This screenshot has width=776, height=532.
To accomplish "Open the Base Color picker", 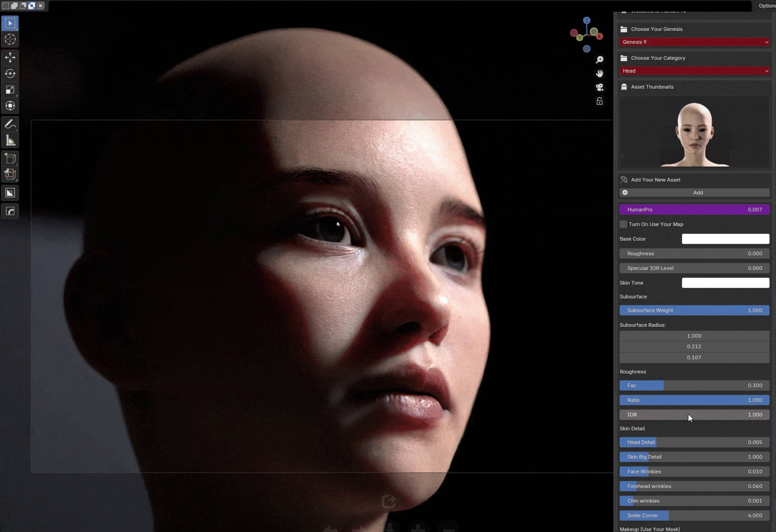I will click(x=725, y=239).
